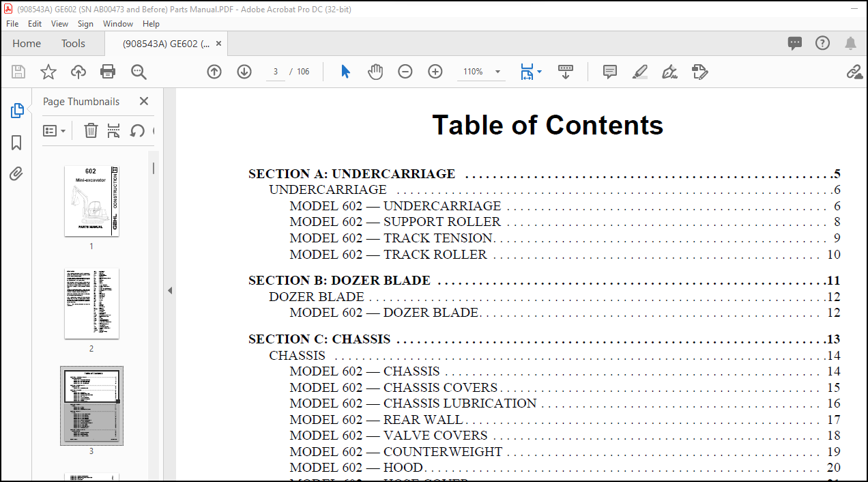The image size is (868, 482).
Task: Open the Window menu
Action: (x=118, y=23)
